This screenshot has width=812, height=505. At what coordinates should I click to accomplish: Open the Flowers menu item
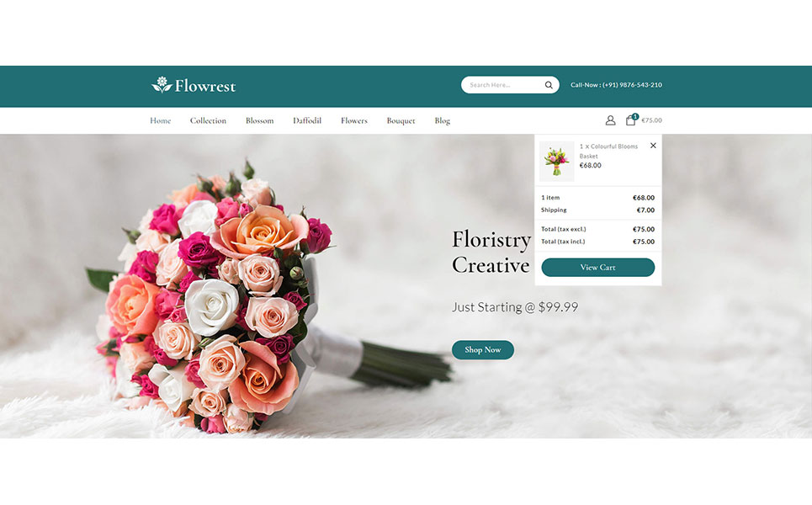coord(354,120)
